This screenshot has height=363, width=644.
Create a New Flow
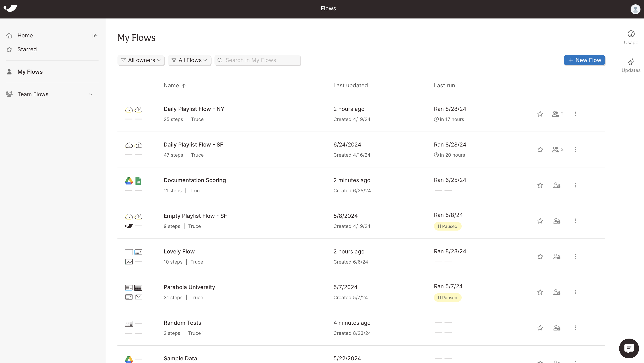point(584,60)
